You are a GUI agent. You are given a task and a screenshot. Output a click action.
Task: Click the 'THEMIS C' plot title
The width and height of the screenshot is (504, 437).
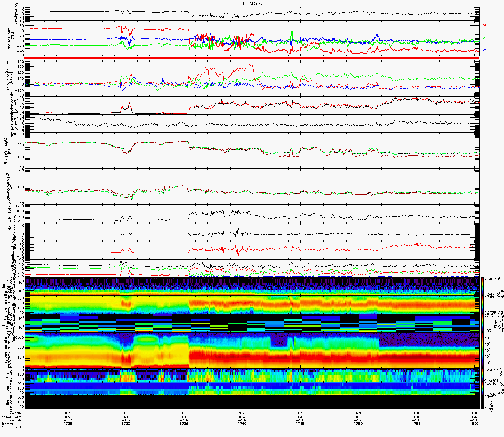pos(252,3)
